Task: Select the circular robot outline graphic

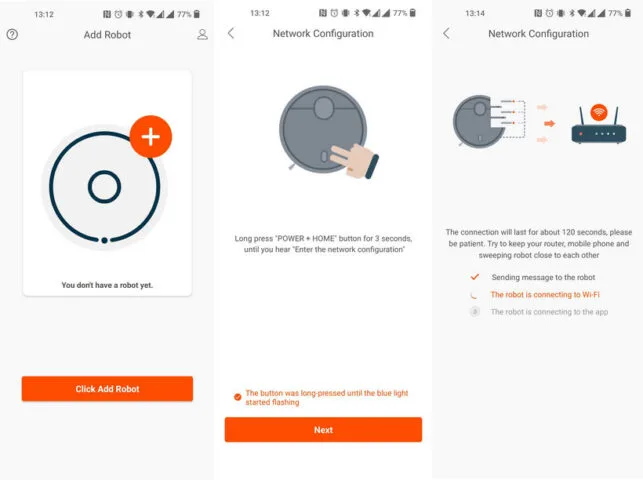Action: 105,187
